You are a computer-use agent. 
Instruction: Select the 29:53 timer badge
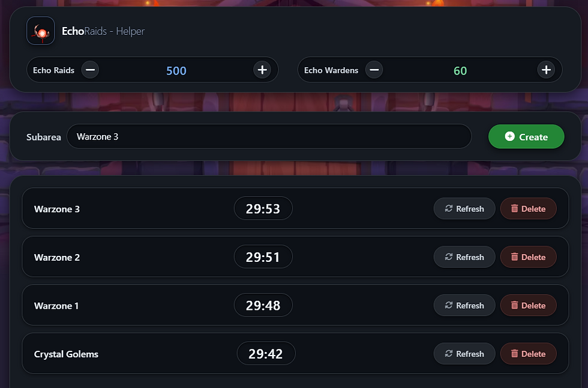click(263, 208)
